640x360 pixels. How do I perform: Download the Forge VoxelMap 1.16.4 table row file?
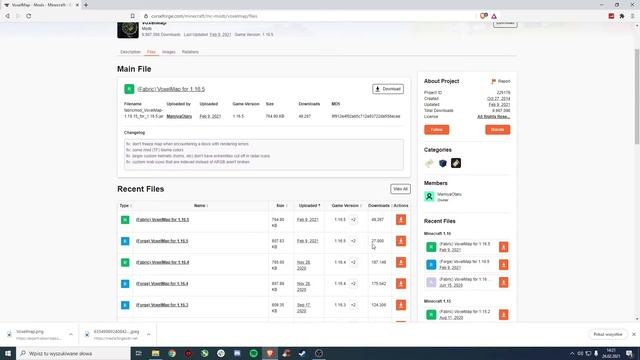point(401,283)
